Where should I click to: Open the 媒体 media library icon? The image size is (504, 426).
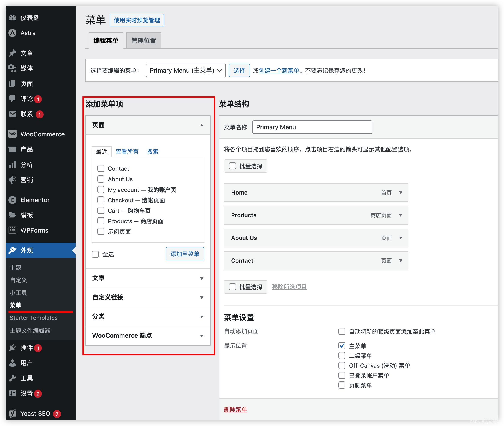click(x=12, y=68)
